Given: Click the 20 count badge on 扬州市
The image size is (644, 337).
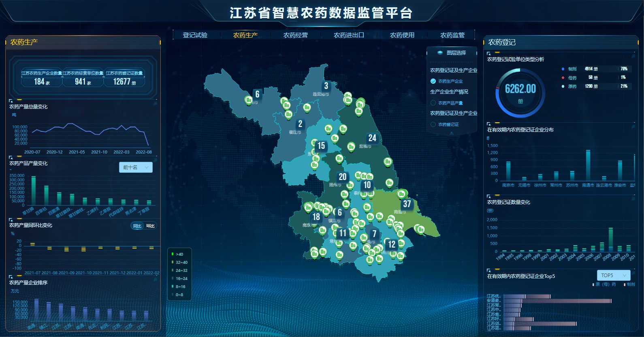Looking at the screenshot, I should (x=343, y=177).
